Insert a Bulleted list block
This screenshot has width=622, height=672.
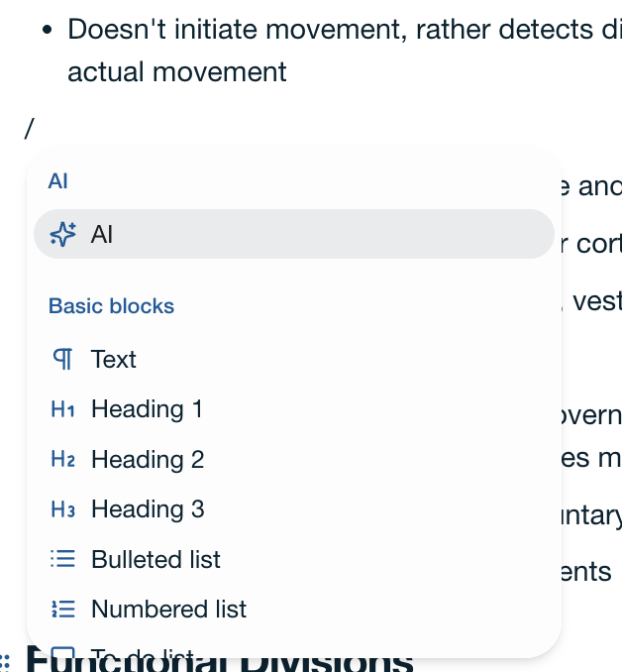click(x=155, y=559)
